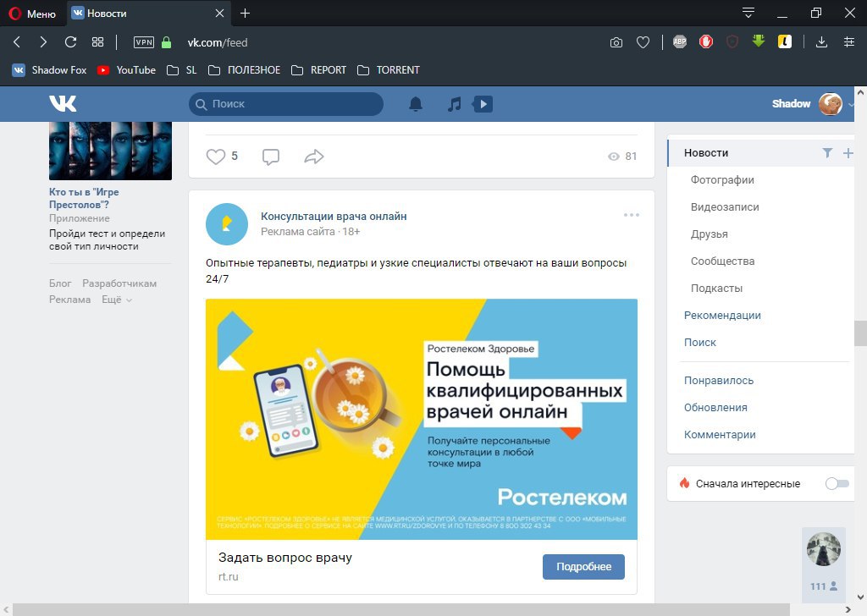This screenshot has height=616, width=867.
Task: Select Подкасты in the feed menu
Action: pos(716,289)
